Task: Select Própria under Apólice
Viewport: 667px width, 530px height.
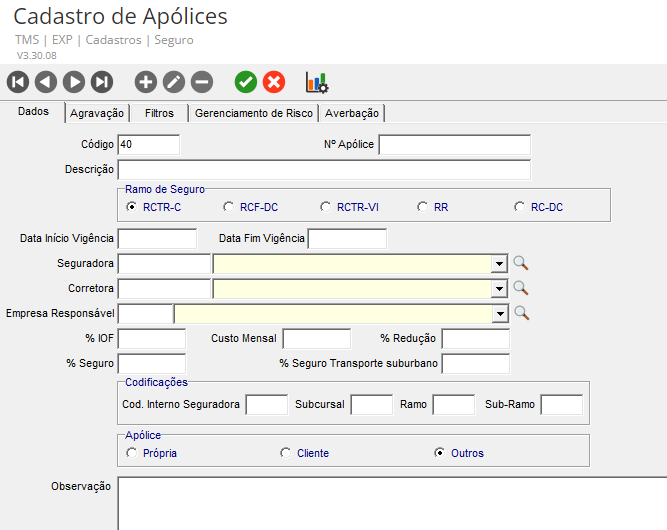Action: coord(132,453)
